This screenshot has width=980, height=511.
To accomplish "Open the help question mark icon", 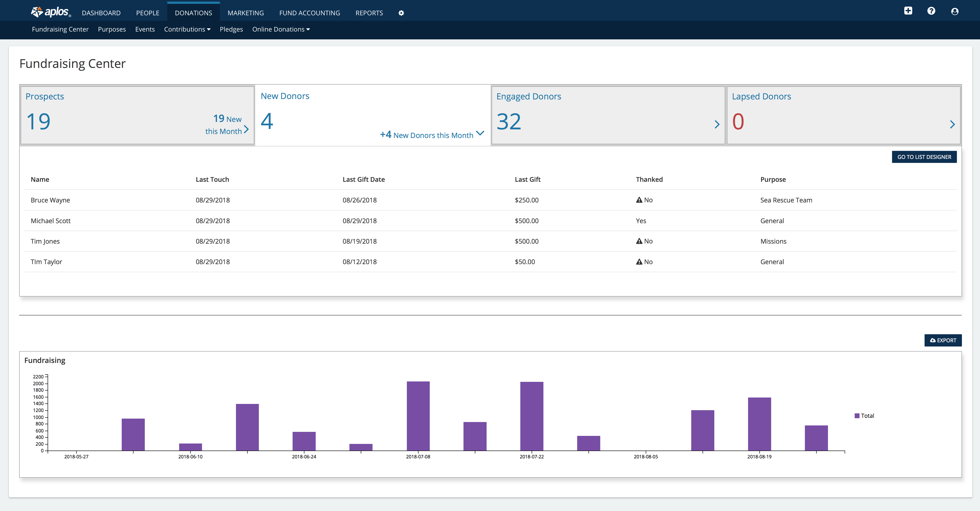I will click(931, 11).
